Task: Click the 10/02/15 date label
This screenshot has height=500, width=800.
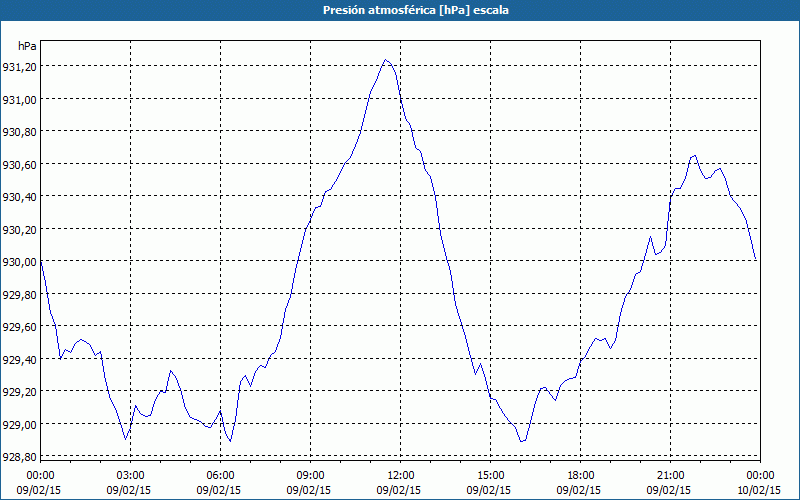Action: coord(759,490)
